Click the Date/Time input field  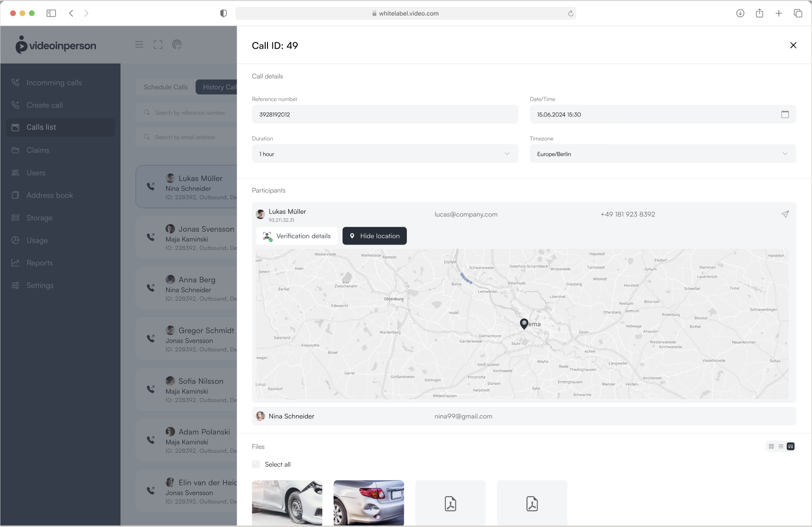[x=663, y=115]
